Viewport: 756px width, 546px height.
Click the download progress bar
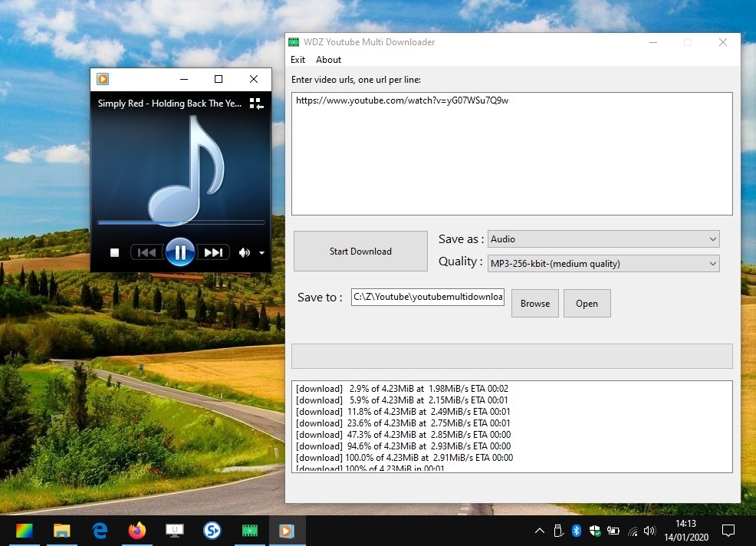512,356
